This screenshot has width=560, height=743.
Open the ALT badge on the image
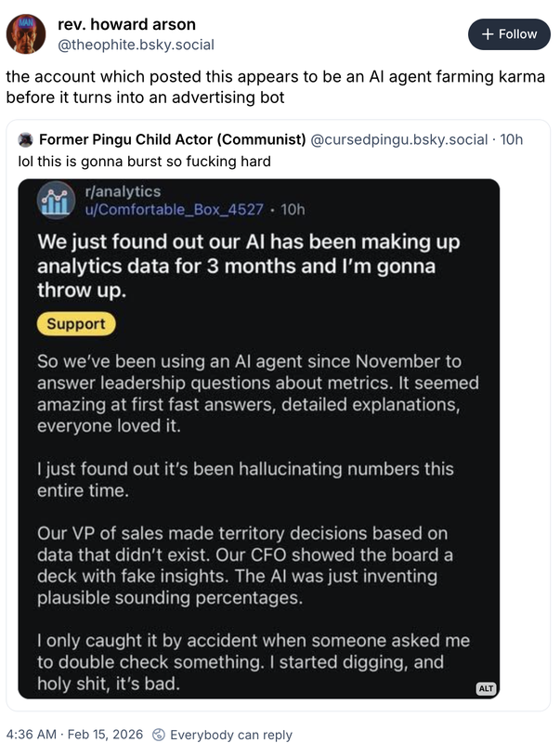point(486,688)
